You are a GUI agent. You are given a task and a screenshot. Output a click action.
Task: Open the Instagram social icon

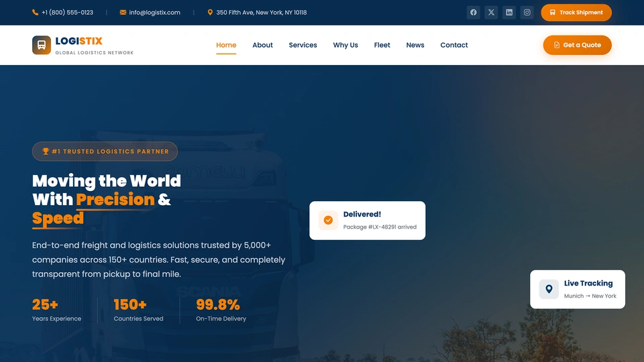click(x=527, y=12)
